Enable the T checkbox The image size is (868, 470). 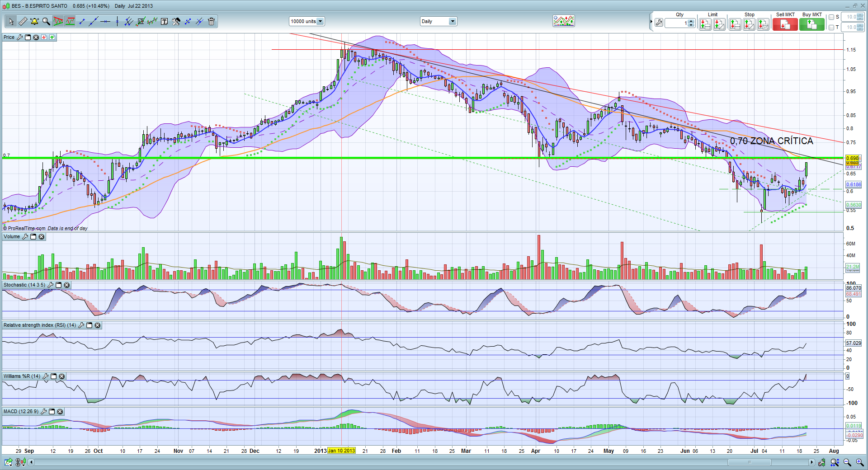[x=831, y=28]
